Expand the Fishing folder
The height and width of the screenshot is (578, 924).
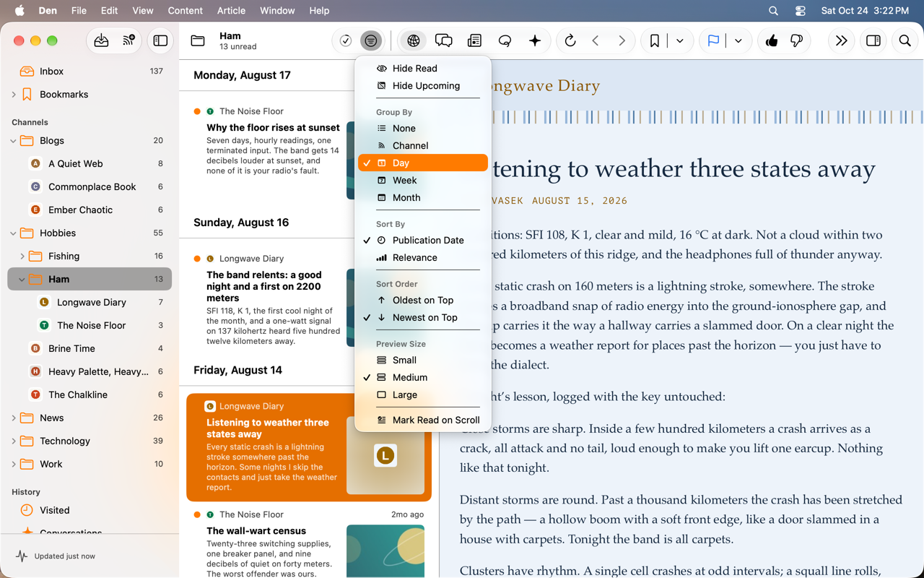(22, 256)
